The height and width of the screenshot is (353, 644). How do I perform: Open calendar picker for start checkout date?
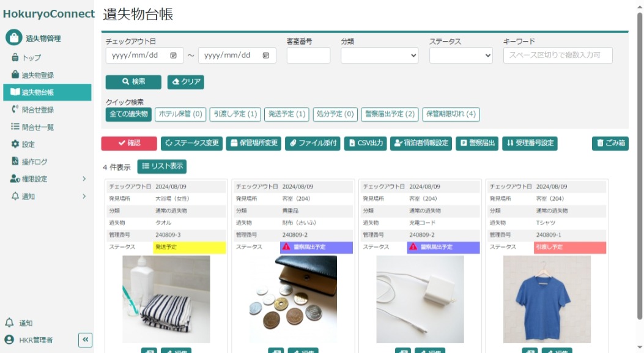point(173,55)
